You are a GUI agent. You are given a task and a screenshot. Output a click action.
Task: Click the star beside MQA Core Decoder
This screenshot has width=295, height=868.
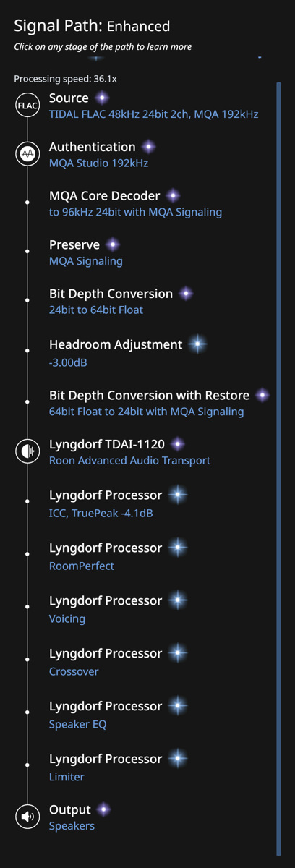[x=173, y=195]
